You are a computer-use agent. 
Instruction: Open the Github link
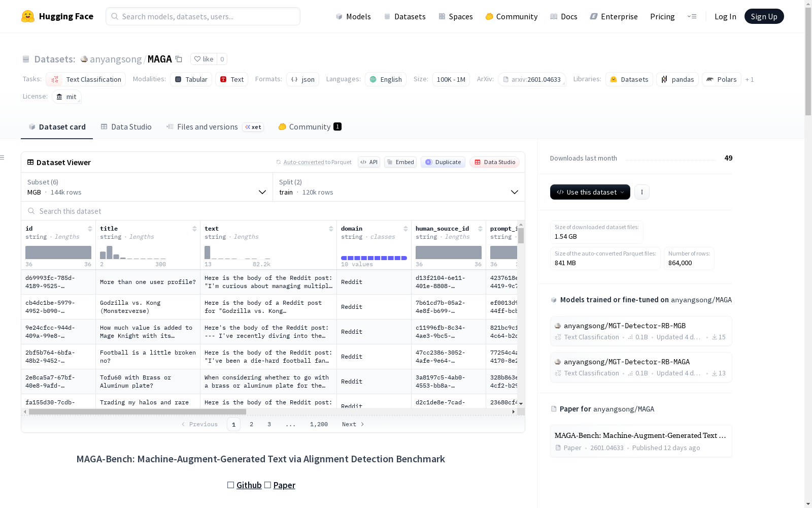click(249, 485)
